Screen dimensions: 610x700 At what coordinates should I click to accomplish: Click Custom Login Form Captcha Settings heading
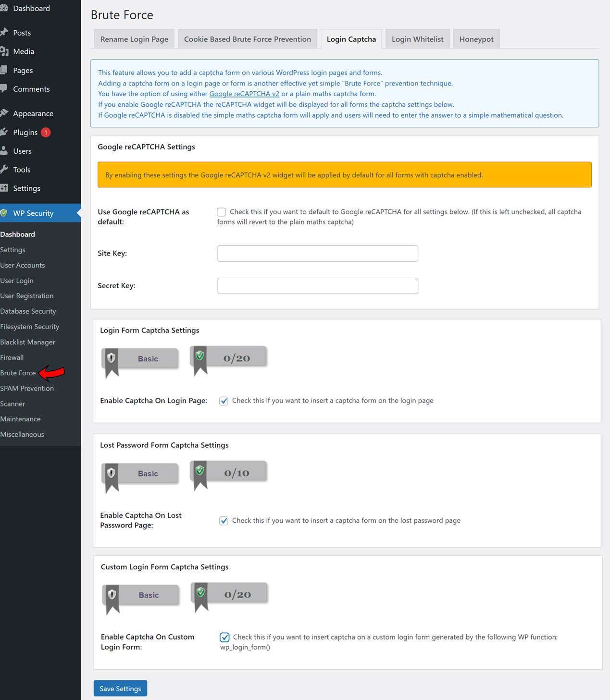165,567
